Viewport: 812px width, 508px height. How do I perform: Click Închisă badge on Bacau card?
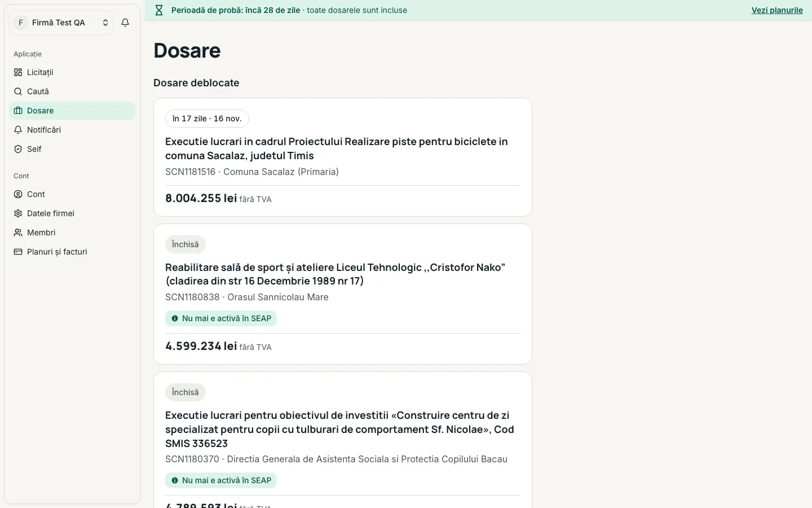(x=186, y=392)
